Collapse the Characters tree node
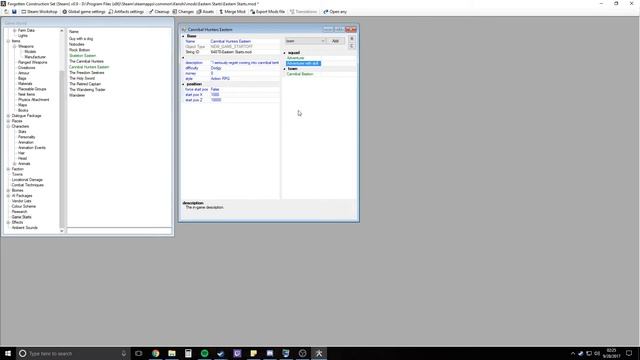Viewport: 640px width, 360px height. (8, 127)
